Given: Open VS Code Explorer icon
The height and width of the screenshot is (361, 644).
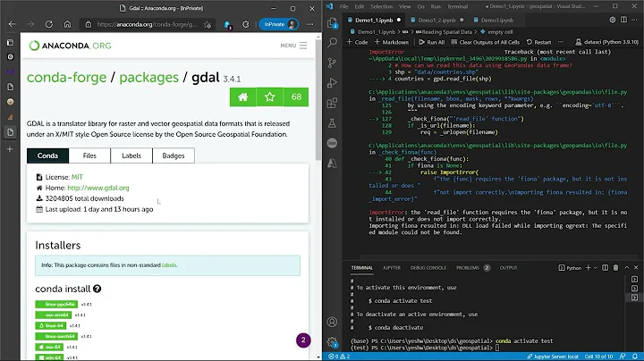Looking at the screenshot, I should point(332,23).
